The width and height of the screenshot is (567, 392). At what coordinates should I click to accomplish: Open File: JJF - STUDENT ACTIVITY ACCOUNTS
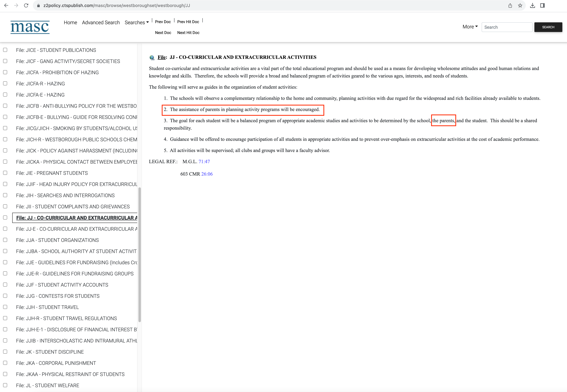click(62, 285)
